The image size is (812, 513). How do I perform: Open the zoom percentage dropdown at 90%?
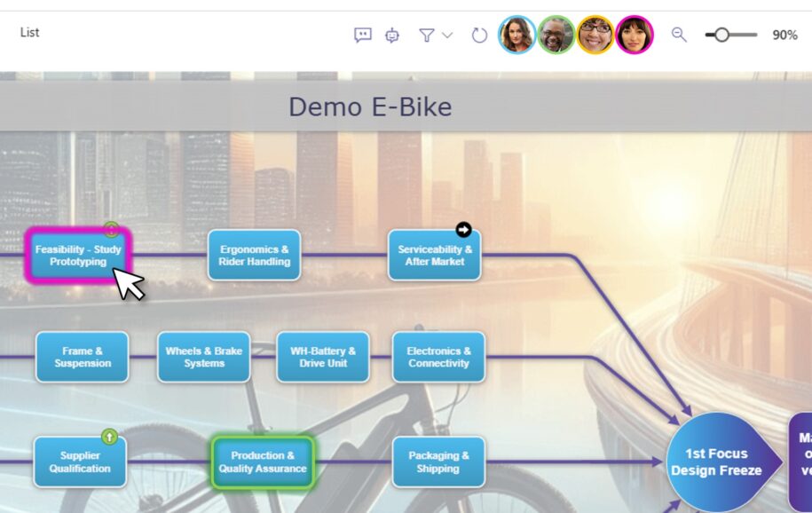pos(786,36)
